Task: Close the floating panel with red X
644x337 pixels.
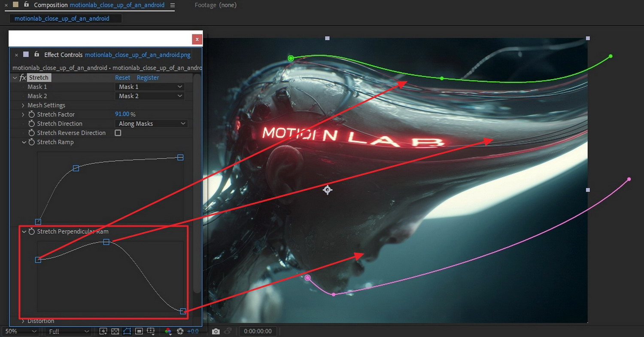Action: [197, 39]
